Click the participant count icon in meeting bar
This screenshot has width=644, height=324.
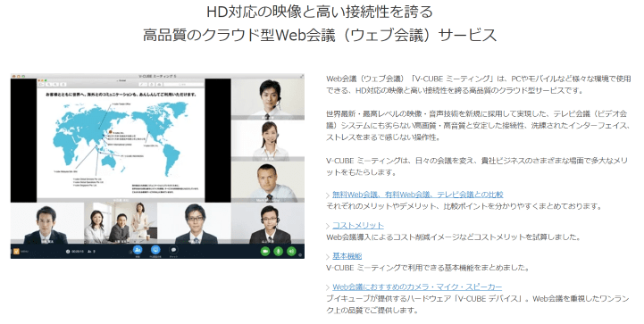pos(89,252)
